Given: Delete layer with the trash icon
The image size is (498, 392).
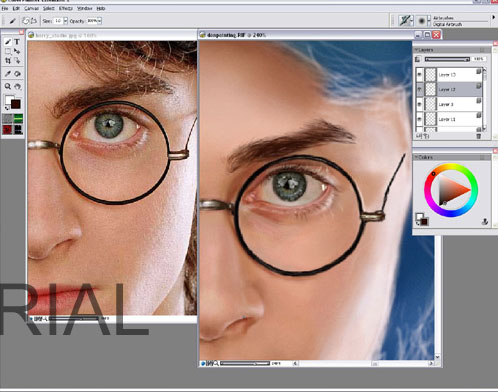Looking at the screenshot, I should click(479, 136).
